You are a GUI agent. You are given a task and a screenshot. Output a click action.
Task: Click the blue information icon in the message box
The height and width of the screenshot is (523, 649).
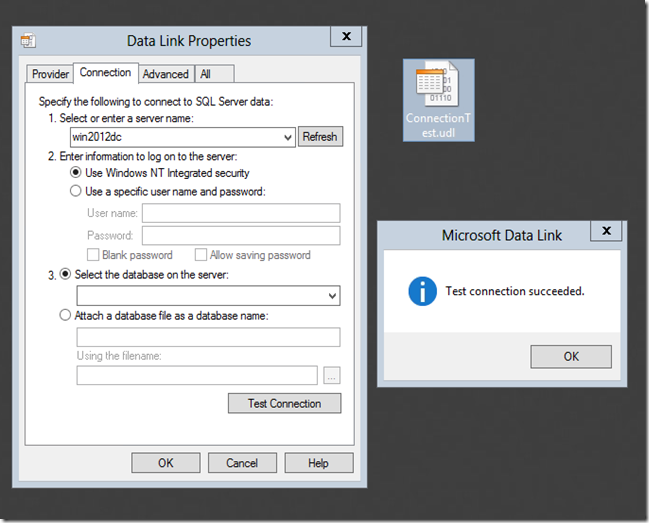click(422, 292)
